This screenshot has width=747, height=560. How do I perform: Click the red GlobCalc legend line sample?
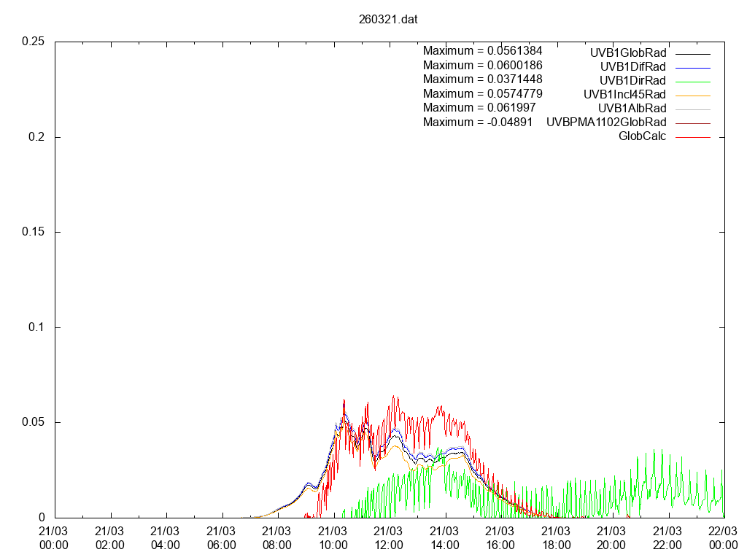(x=692, y=136)
